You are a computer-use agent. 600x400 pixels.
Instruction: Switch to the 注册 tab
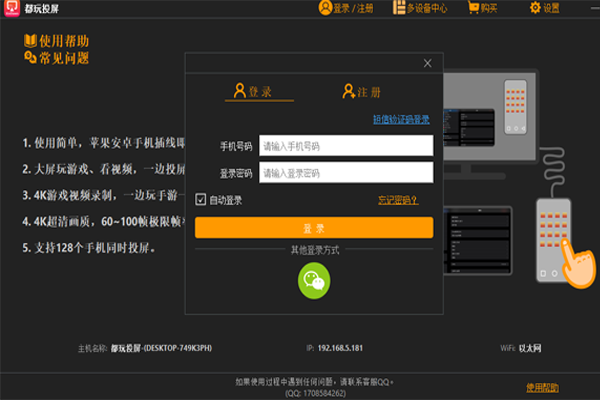click(x=362, y=91)
